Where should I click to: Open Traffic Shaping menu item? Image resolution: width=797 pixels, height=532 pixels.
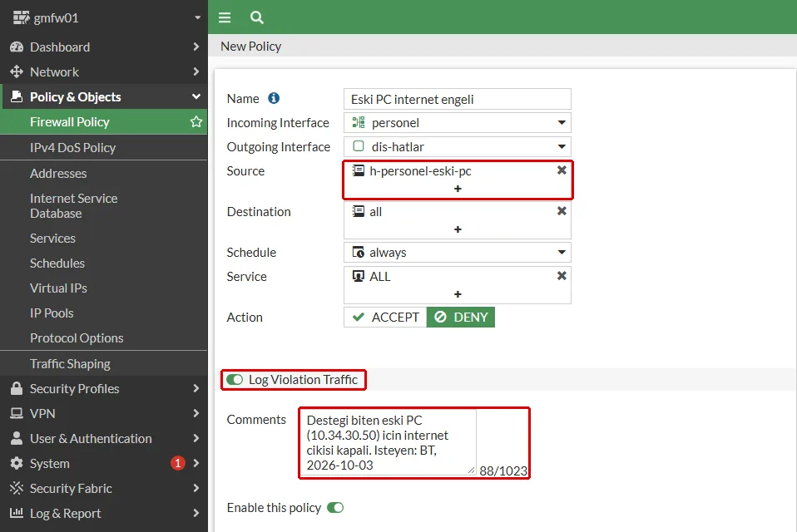pyautogui.click(x=104, y=363)
